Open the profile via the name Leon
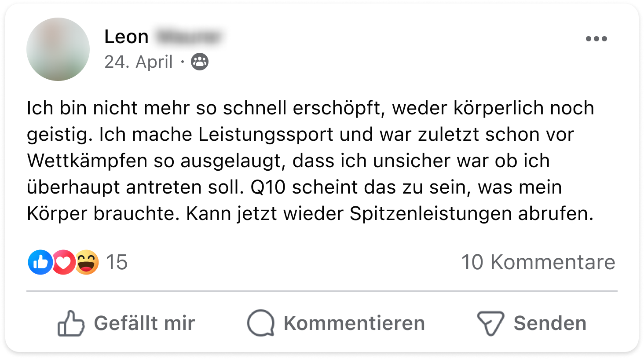644x359 pixels. 126,37
